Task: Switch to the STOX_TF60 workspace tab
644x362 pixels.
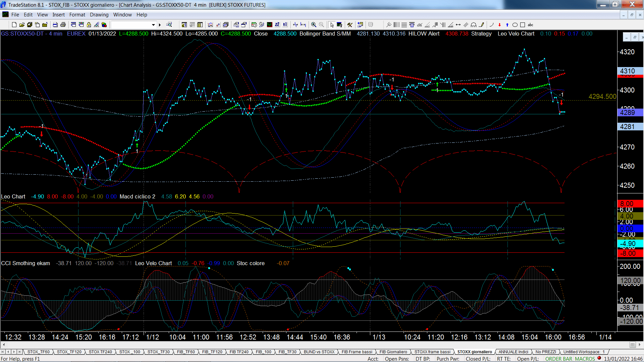Action: click(38, 352)
